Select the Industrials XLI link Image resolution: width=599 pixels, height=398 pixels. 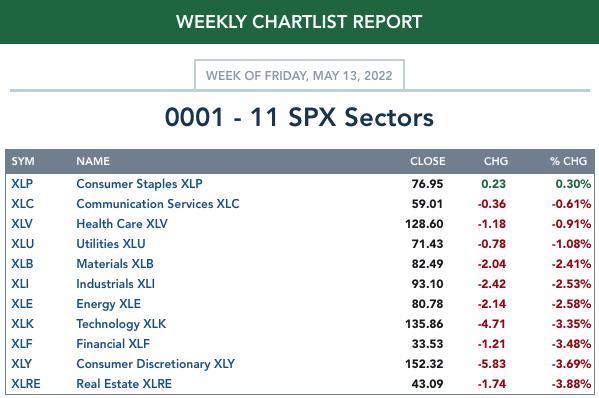tap(115, 284)
